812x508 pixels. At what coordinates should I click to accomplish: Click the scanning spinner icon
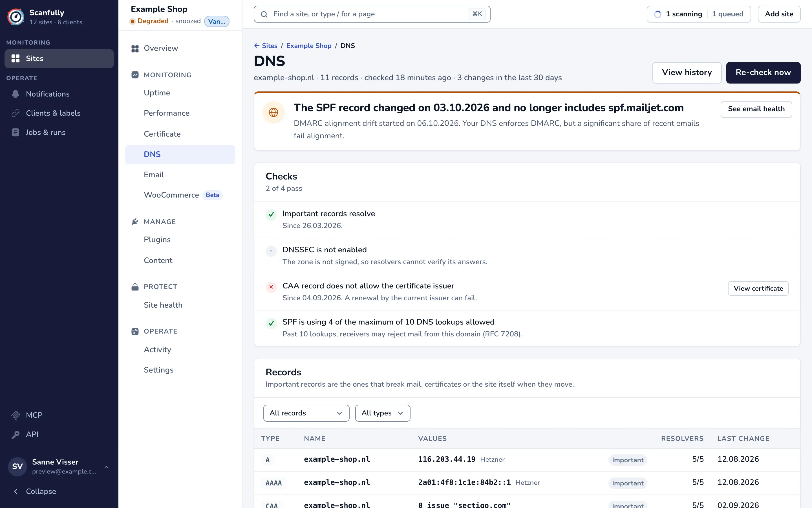click(x=658, y=14)
